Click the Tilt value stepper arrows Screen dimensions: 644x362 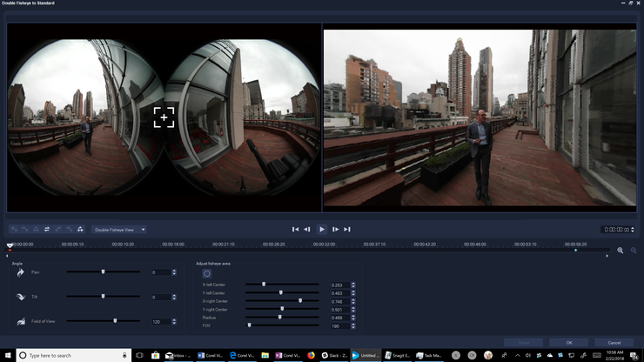point(174,297)
